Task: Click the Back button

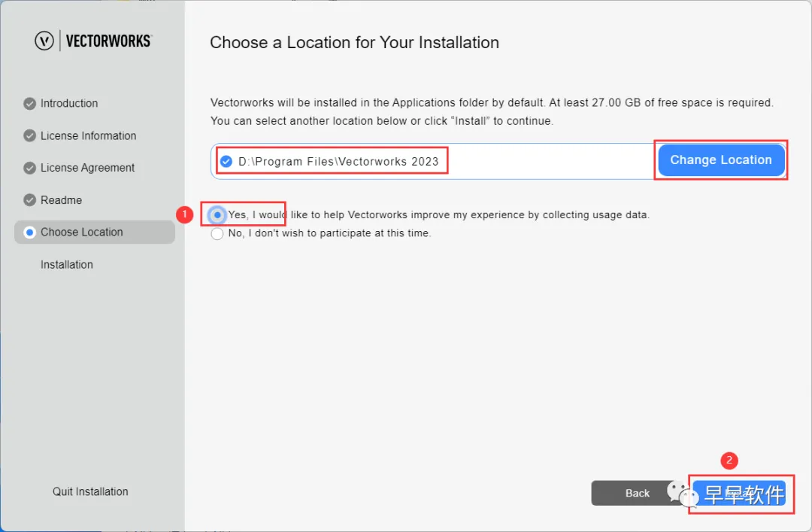Action: (637, 493)
